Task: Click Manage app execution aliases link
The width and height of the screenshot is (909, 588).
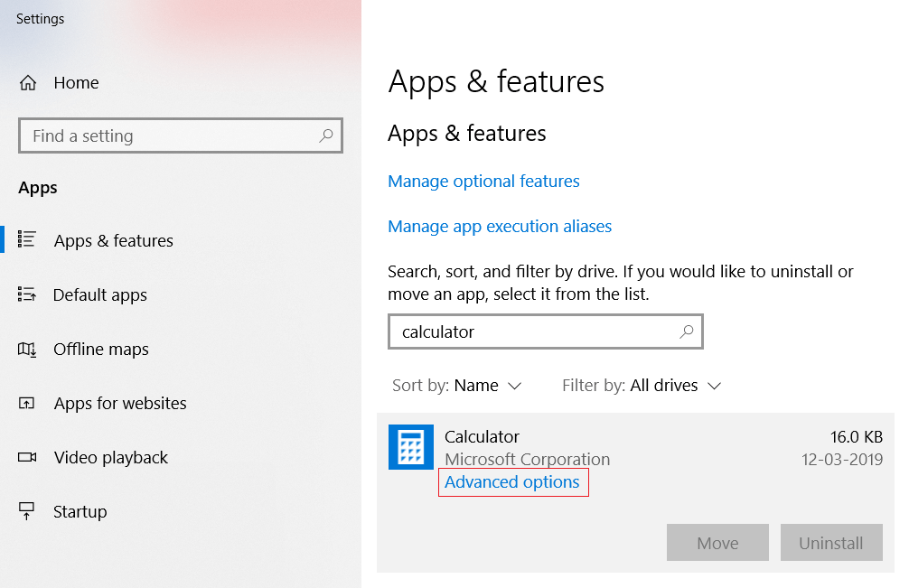Action: tap(500, 227)
